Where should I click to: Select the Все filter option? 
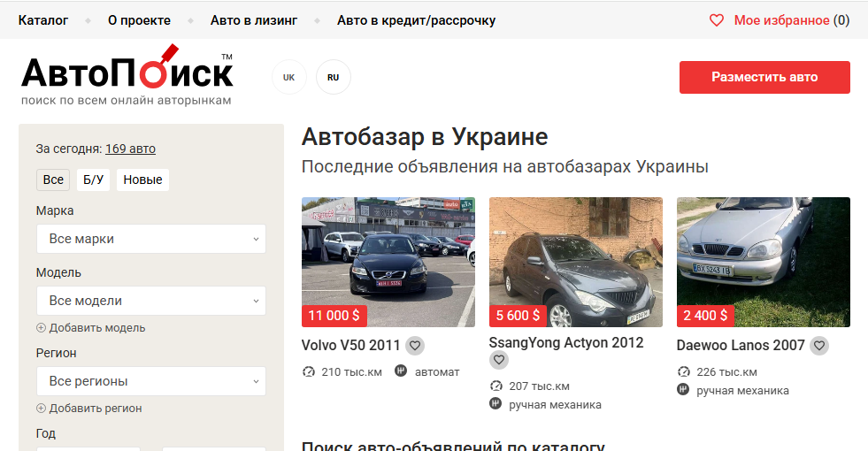tap(53, 180)
